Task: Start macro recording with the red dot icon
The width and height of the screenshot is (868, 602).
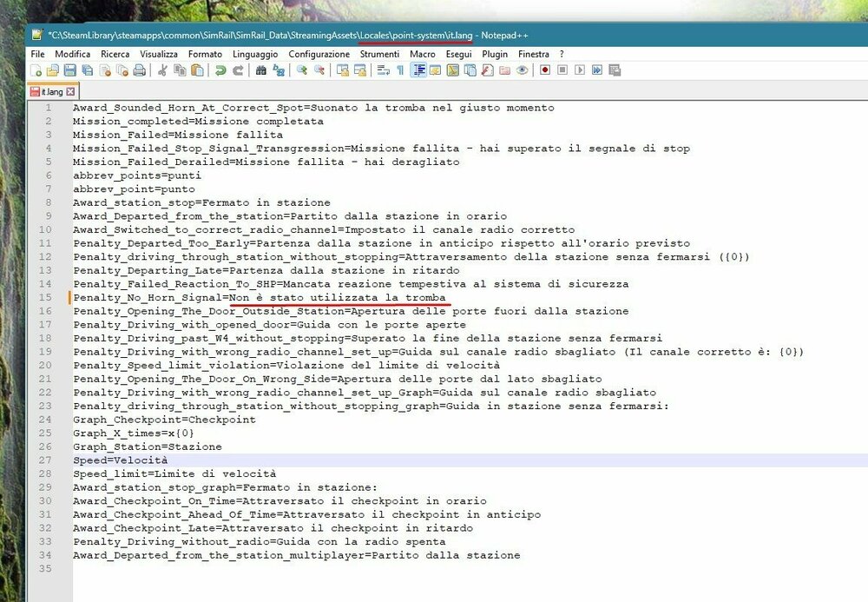Action: point(545,70)
